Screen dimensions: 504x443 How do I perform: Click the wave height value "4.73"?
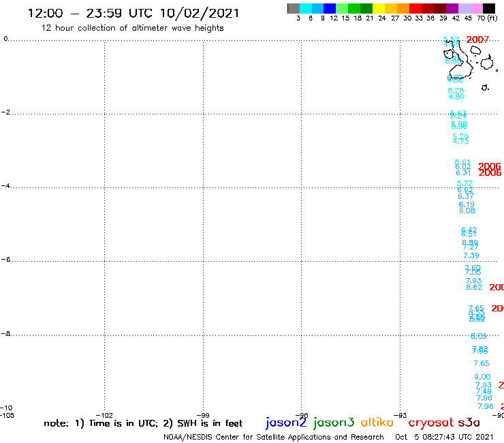(460, 141)
